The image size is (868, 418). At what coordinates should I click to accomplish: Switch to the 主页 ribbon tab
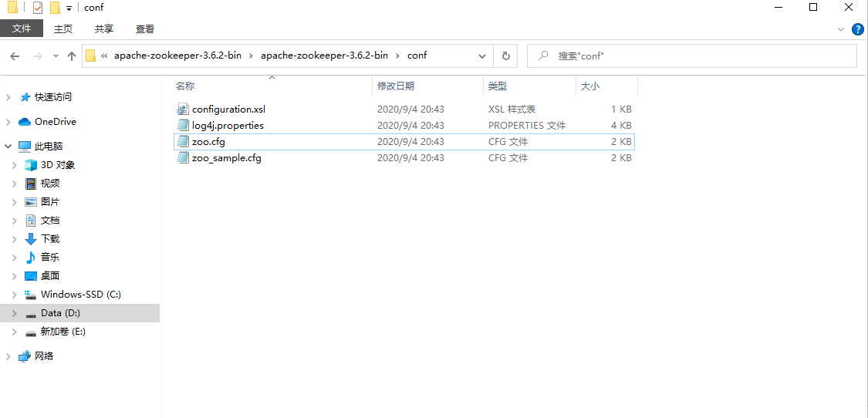tap(63, 29)
